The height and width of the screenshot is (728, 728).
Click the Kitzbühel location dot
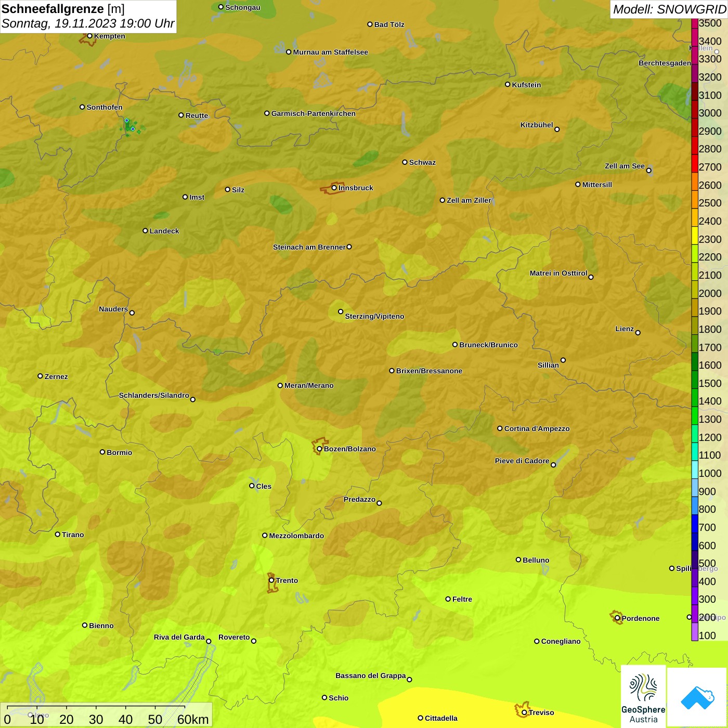pos(557,129)
